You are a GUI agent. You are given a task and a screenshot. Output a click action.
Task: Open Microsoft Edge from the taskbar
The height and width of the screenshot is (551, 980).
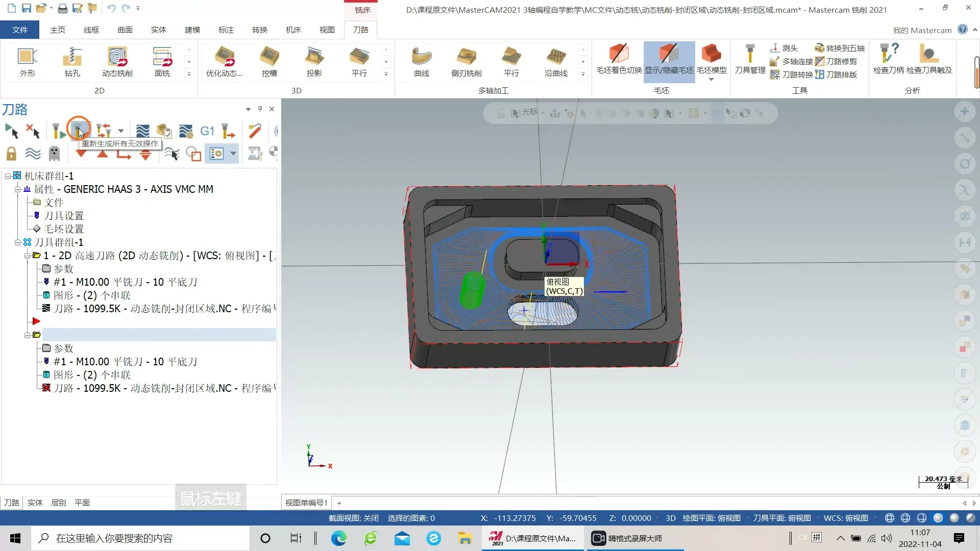pyautogui.click(x=338, y=538)
